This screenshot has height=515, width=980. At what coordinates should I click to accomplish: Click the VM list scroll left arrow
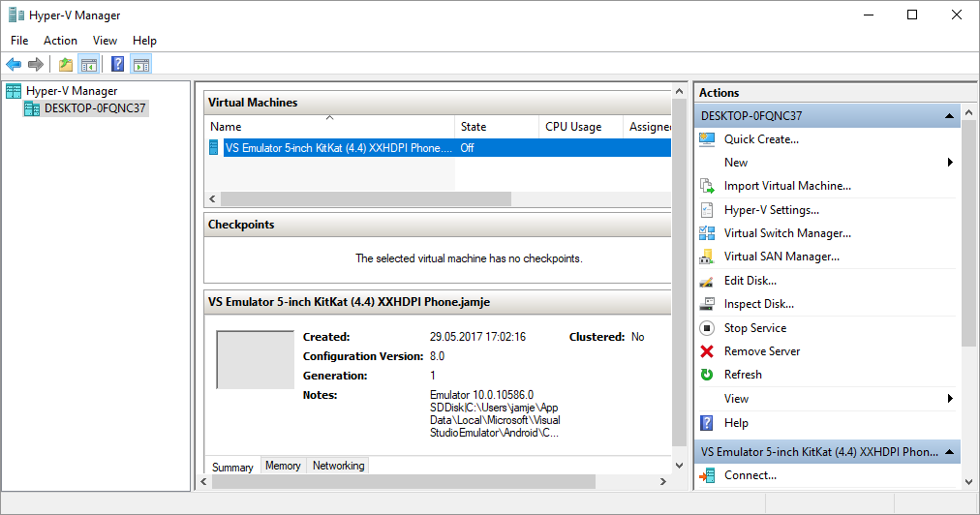tap(212, 198)
